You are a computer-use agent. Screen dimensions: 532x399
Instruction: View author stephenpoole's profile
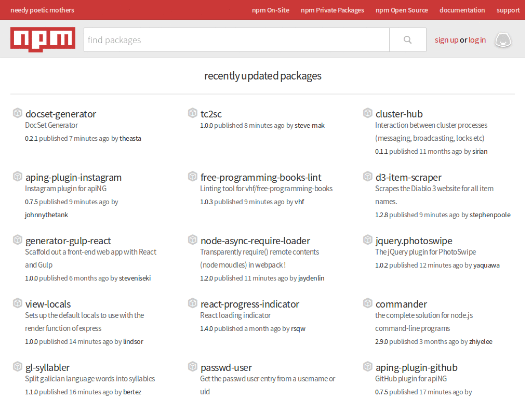tap(490, 215)
